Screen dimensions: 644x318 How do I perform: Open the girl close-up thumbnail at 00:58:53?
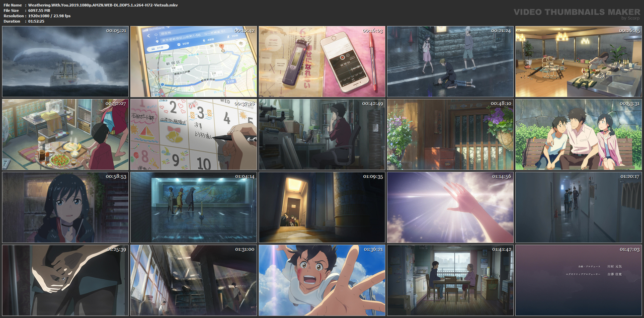coord(65,207)
